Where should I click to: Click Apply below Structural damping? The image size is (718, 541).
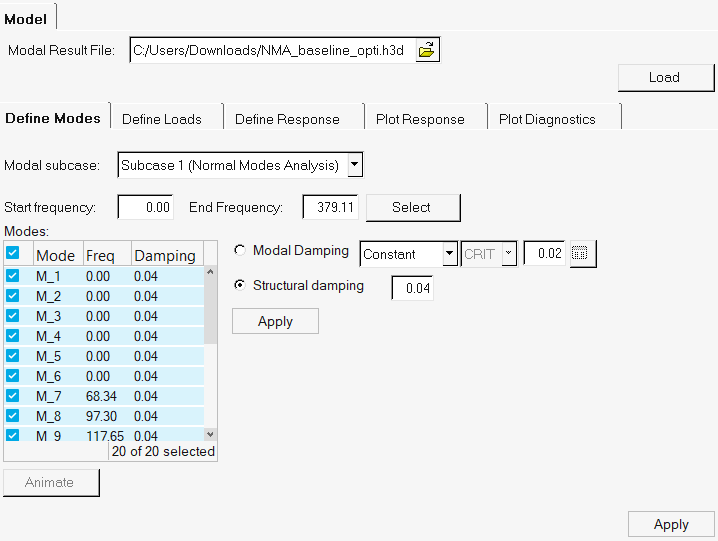[x=275, y=321]
